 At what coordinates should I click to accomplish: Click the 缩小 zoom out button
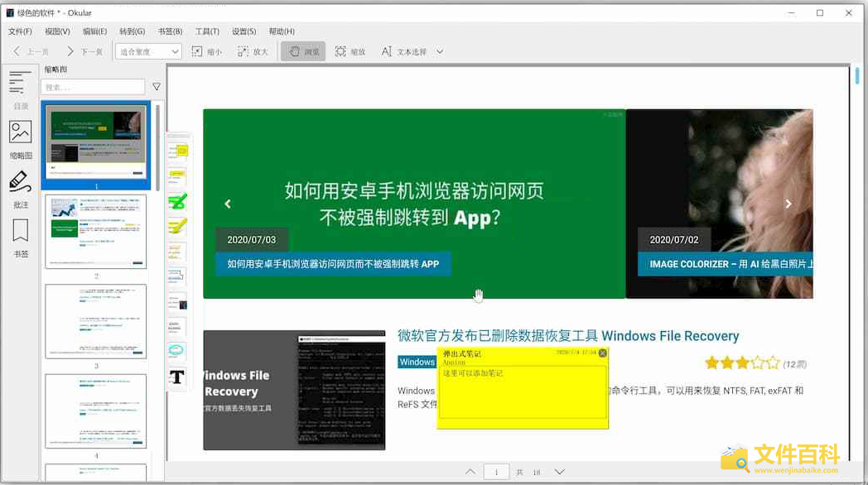(206, 51)
